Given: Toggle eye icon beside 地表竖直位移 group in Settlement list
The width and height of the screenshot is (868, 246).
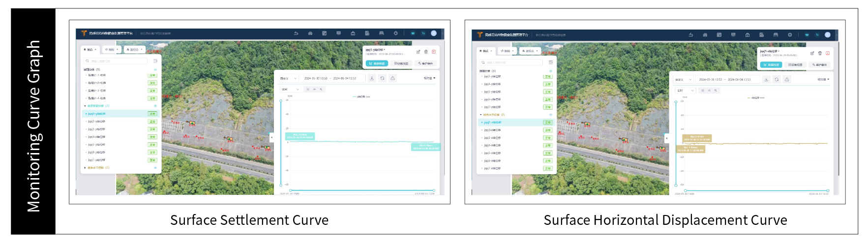Looking at the screenshot, I should [x=155, y=106].
